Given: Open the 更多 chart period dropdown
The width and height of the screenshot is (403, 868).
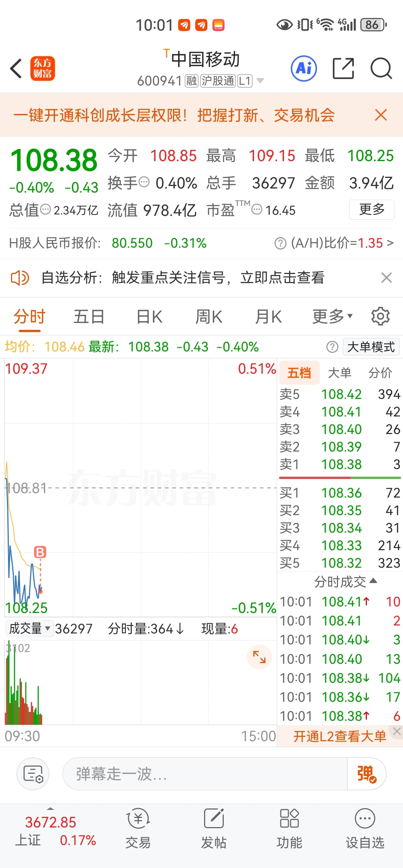Looking at the screenshot, I should click(333, 316).
